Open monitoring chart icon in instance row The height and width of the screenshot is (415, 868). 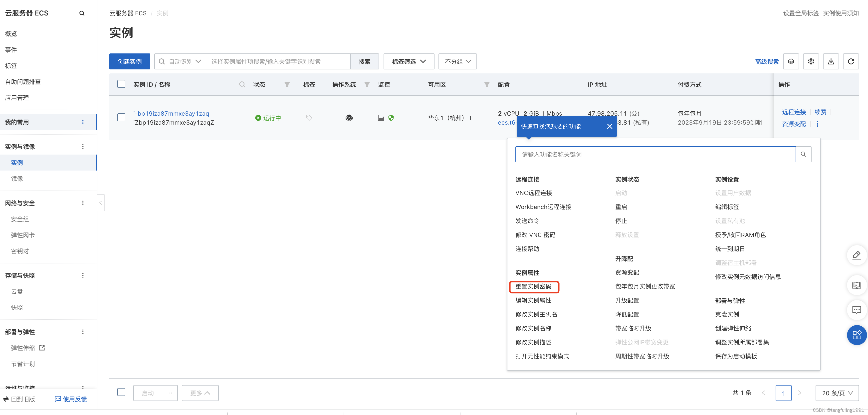(381, 118)
